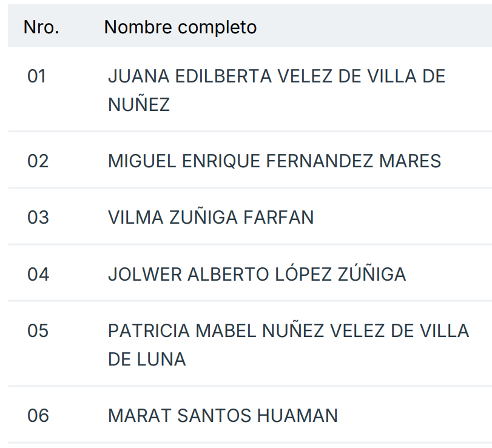Click the wrapped NUÑEZ line in row 01
492x448 pixels.
[x=139, y=105]
